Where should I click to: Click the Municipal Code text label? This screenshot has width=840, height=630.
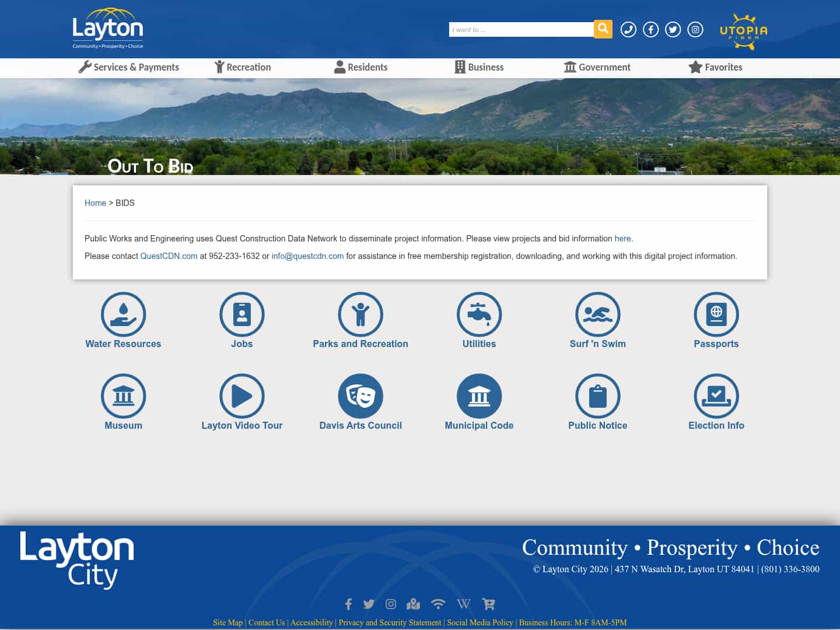click(479, 425)
